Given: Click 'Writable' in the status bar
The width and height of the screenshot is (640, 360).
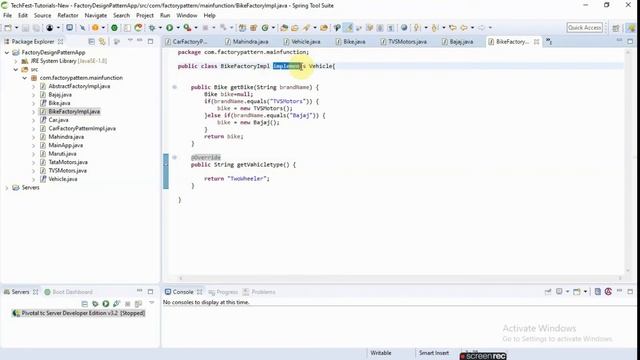Looking at the screenshot, I should [x=381, y=353].
